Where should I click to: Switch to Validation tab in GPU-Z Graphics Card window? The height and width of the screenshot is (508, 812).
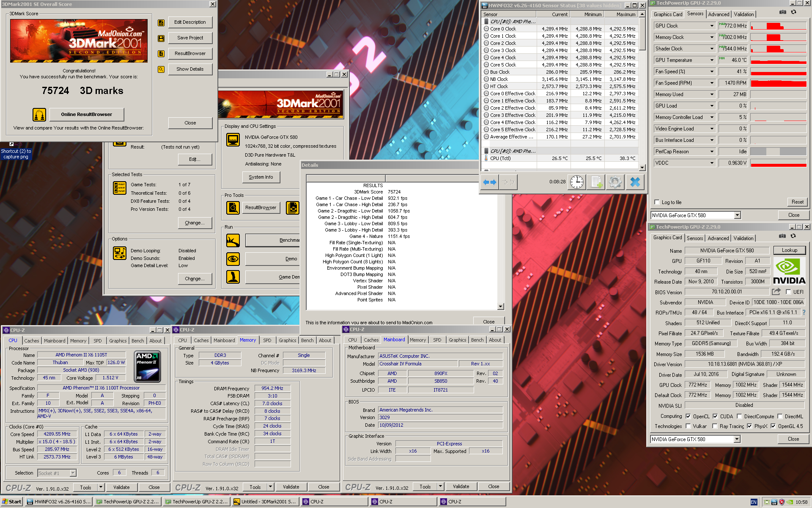743,238
